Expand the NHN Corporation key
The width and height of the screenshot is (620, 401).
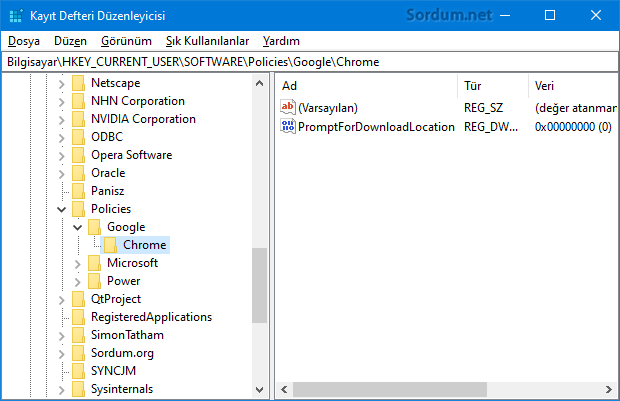tap(61, 102)
